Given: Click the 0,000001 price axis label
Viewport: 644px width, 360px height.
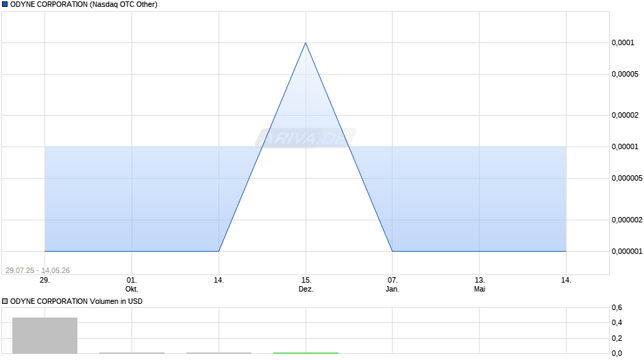Looking at the screenshot, I should [x=627, y=251].
